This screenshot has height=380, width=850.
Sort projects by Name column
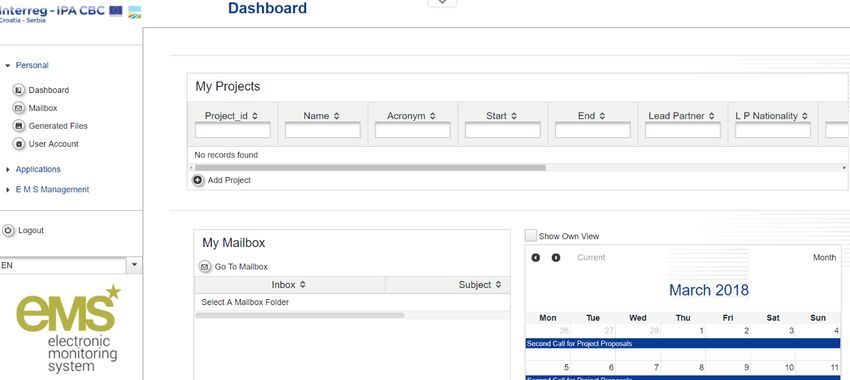click(x=336, y=116)
